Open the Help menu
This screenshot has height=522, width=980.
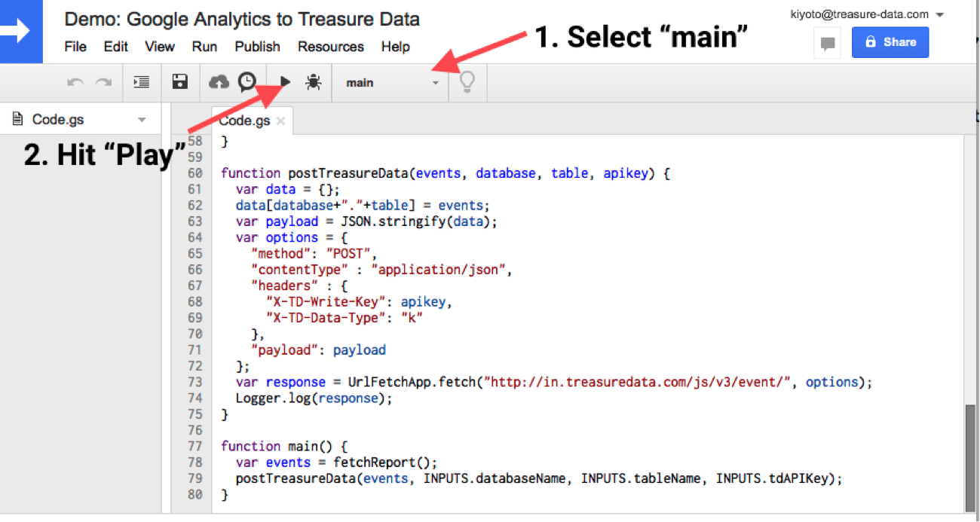point(395,47)
